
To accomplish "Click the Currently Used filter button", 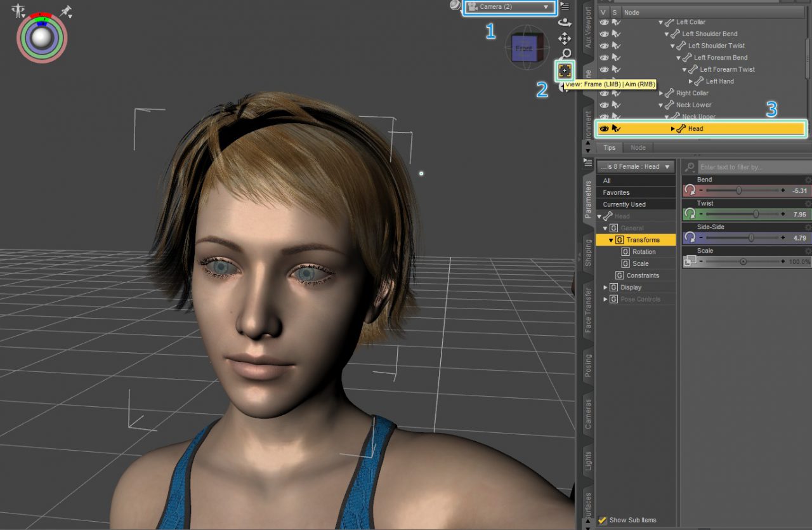I will [635, 204].
